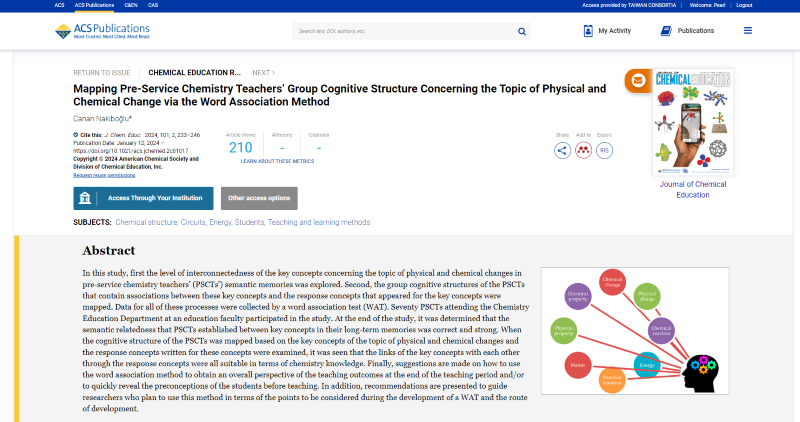Open My Activity
800x422 pixels.
[x=606, y=31]
